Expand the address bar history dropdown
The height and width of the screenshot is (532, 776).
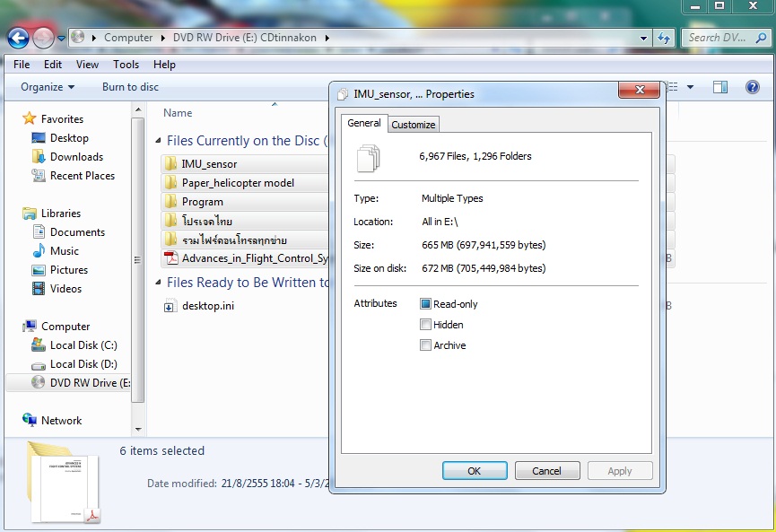[643, 38]
